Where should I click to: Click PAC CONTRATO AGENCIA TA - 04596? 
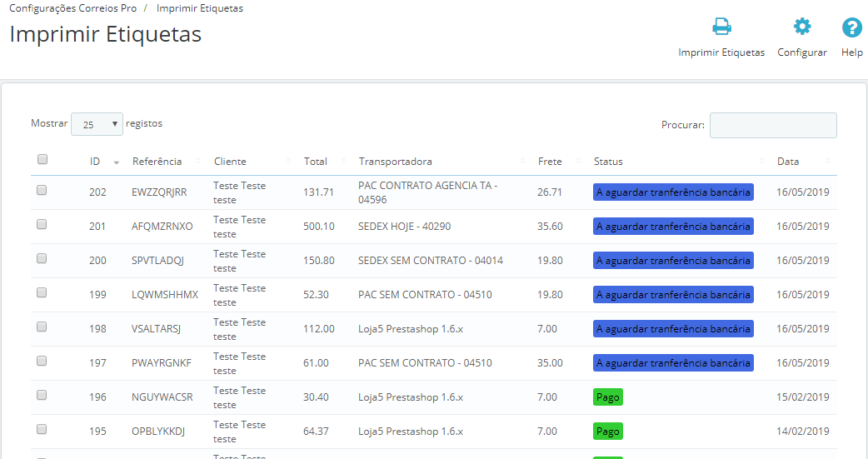coord(428,192)
